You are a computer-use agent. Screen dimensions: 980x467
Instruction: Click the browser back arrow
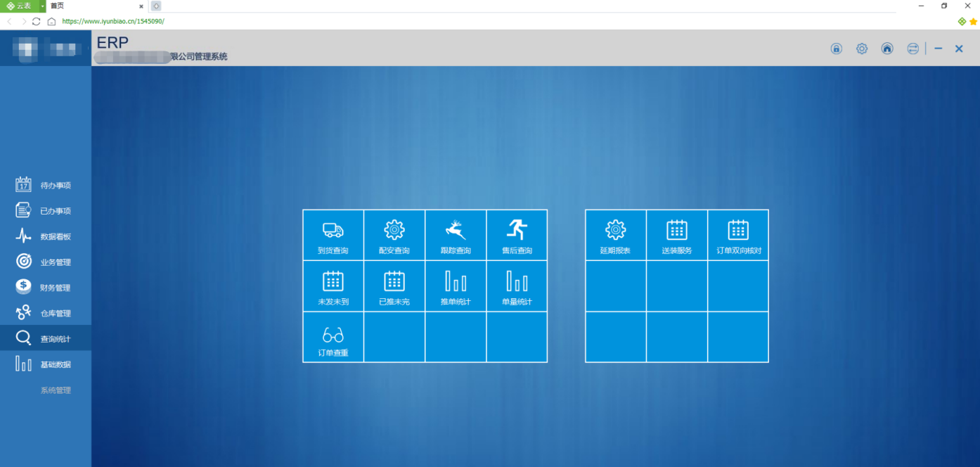pos(10,21)
